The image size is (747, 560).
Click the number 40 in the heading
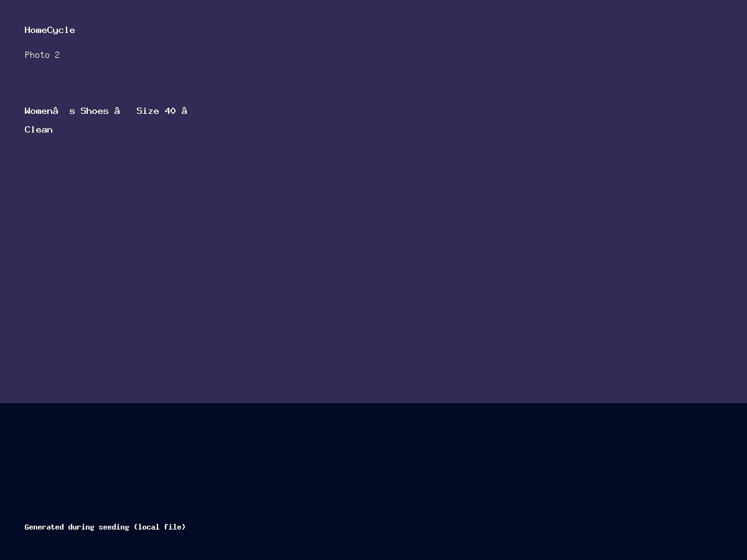point(170,111)
